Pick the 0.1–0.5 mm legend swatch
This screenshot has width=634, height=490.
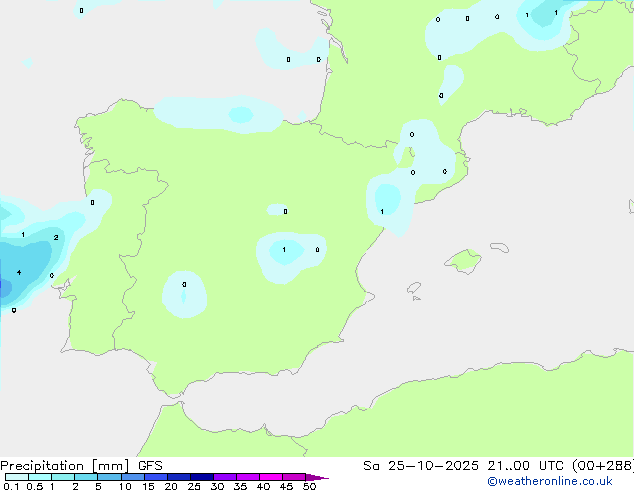17,477
